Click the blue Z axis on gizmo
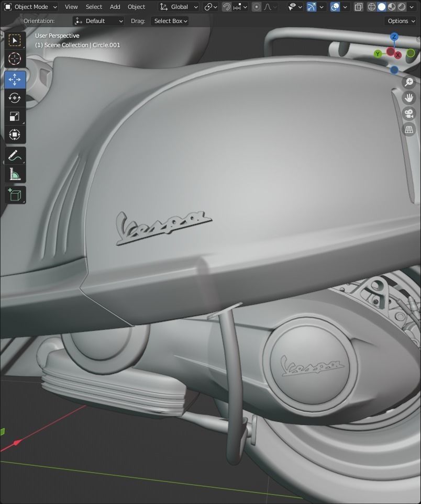 tap(394, 37)
